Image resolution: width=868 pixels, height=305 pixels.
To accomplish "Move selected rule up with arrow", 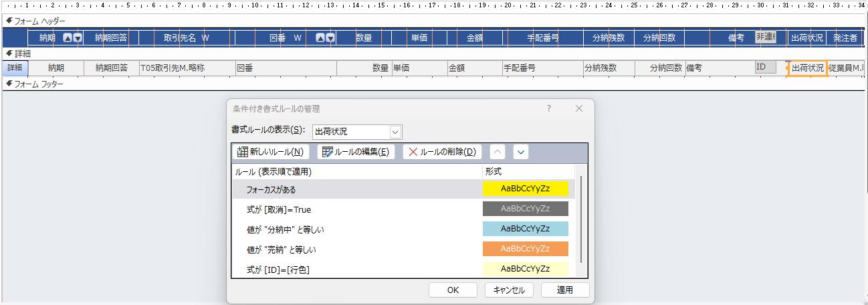I will [498, 152].
